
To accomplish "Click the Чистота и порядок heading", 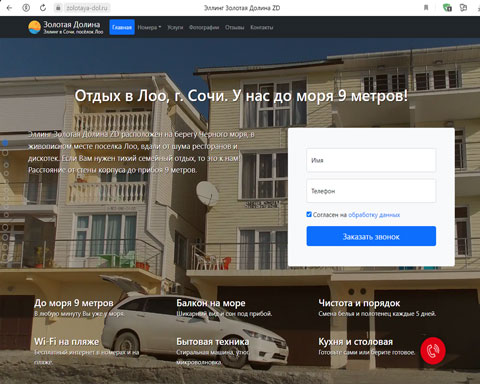I will (x=359, y=303).
